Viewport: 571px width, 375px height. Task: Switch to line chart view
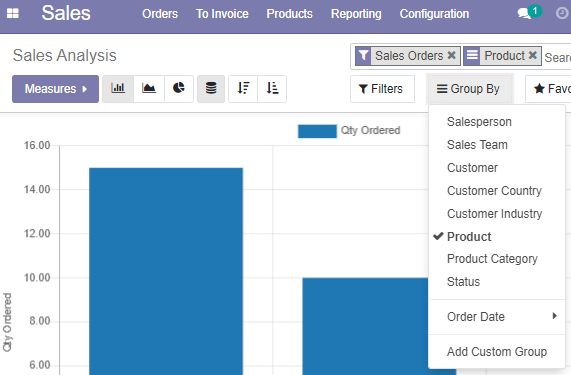(149, 88)
